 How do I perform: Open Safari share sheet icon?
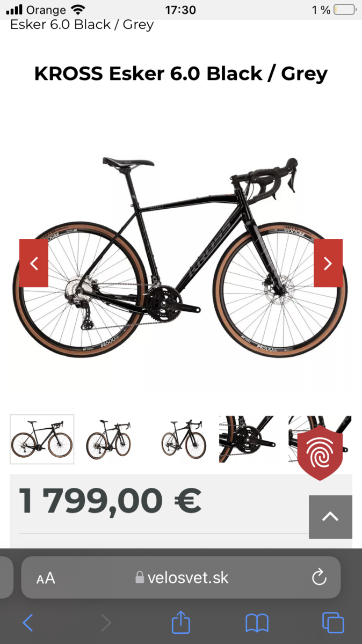click(x=181, y=623)
